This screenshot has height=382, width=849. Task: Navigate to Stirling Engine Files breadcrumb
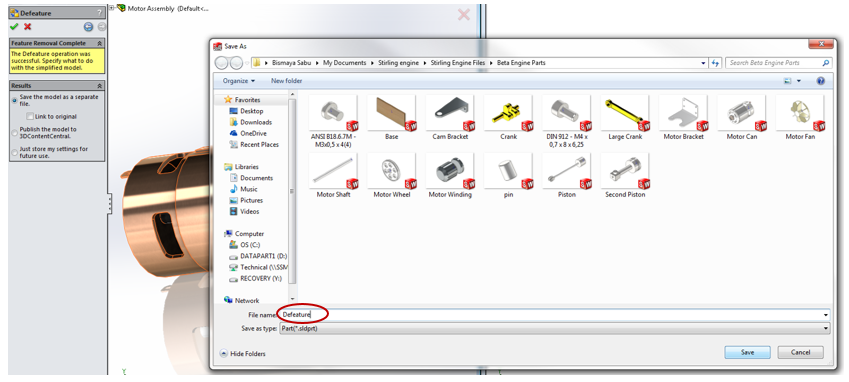tap(458, 63)
